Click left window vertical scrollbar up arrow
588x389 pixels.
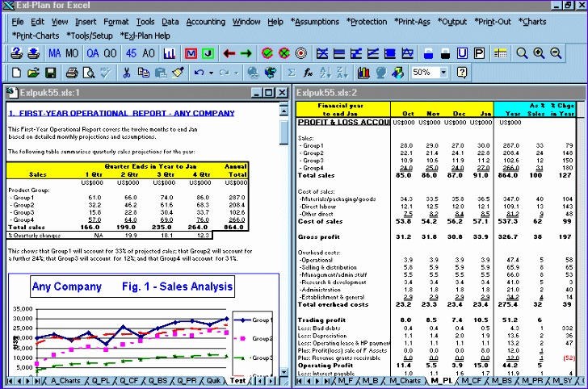pyautogui.click(x=283, y=111)
